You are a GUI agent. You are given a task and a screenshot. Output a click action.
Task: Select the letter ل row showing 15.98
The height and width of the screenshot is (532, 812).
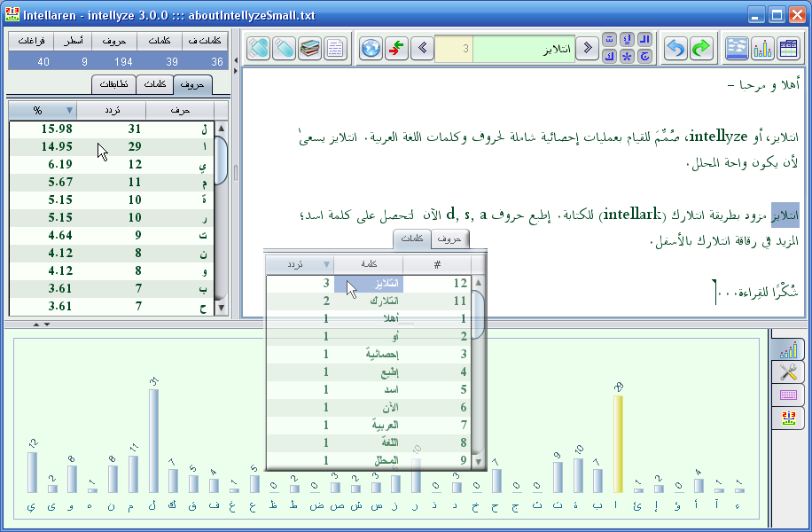click(112, 129)
